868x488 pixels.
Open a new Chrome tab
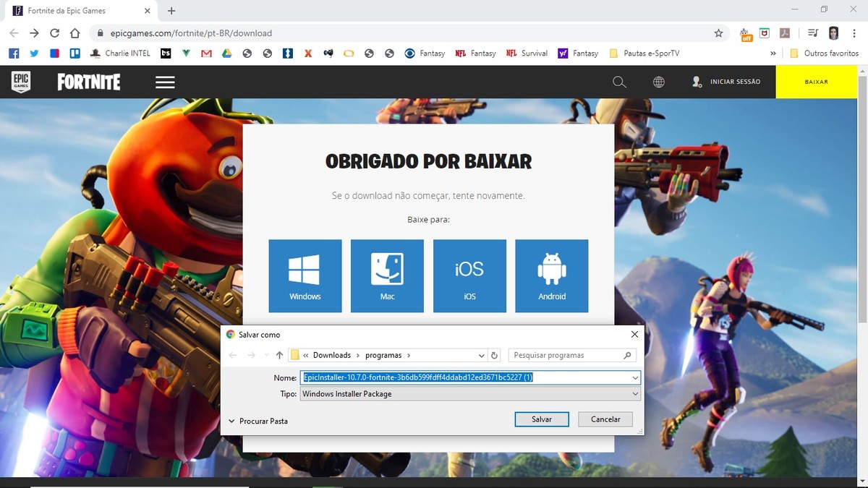tap(171, 11)
